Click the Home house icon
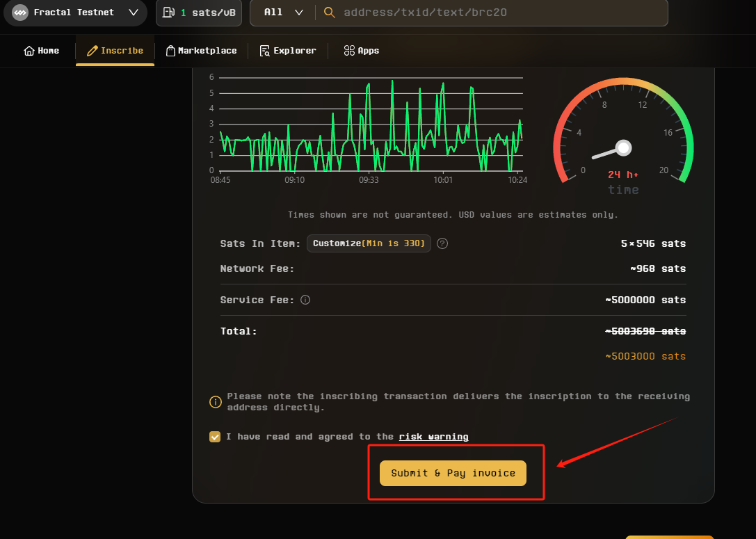This screenshot has width=756, height=539. pyautogui.click(x=29, y=51)
